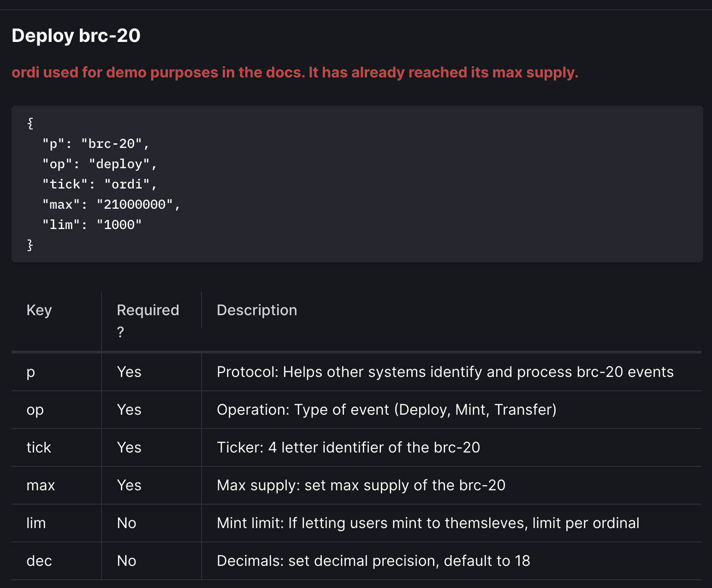Click the 'Required ?' column header
This screenshot has width=712, height=588.
148,321
